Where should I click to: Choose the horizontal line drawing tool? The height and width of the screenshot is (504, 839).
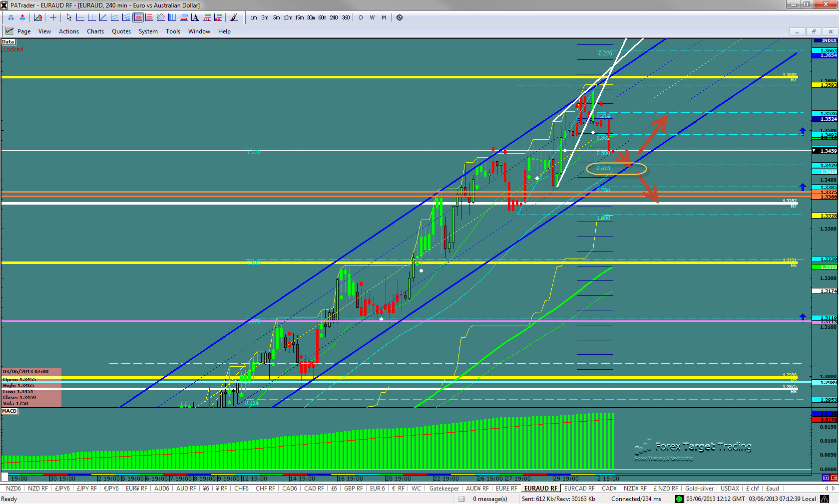(80, 17)
